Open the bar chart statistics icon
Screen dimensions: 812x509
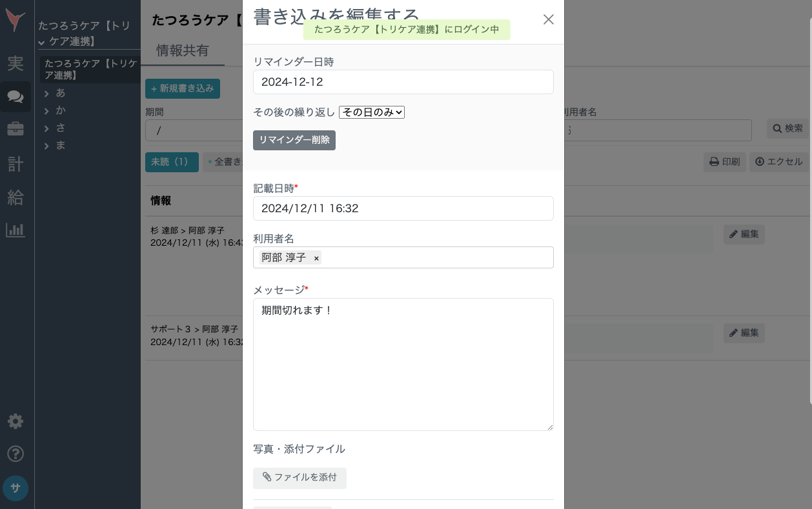tap(15, 230)
